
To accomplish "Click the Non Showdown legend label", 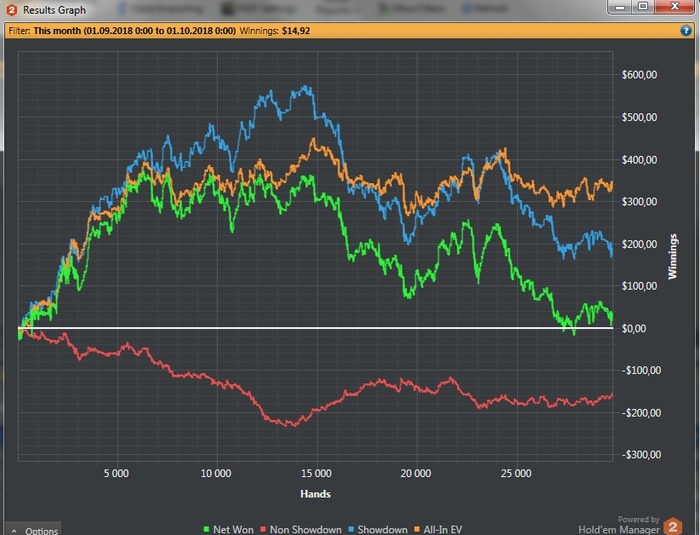I will pyautogui.click(x=305, y=530).
